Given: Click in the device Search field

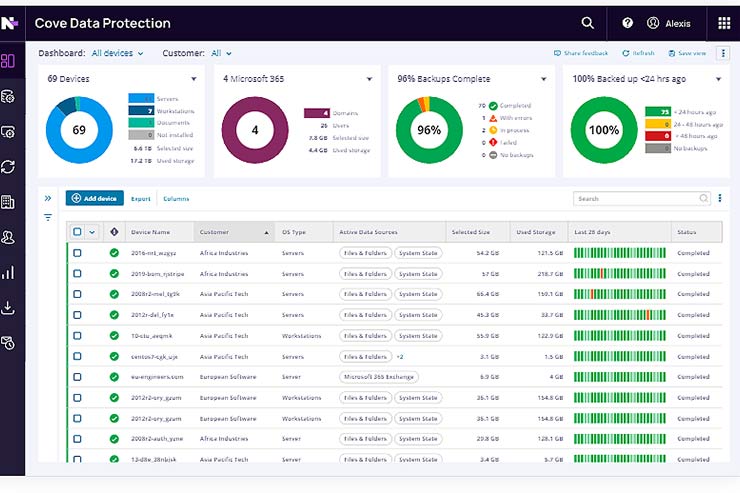Looking at the screenshot, I should pyautogui.click(x=638, y=199).
